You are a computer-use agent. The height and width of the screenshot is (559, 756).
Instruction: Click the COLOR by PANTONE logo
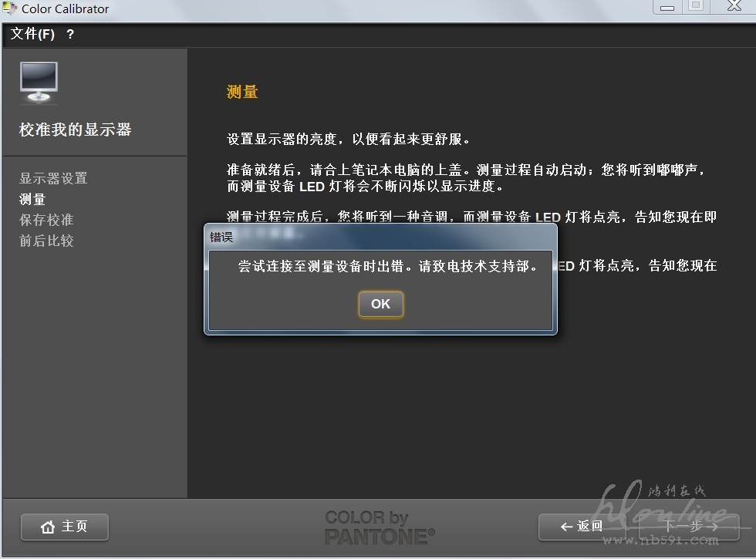tap(380, 527)
